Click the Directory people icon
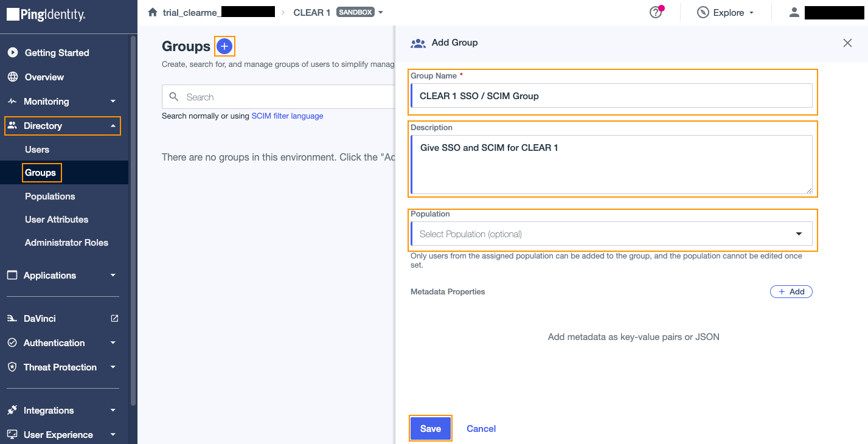 (x=12, y=126)
